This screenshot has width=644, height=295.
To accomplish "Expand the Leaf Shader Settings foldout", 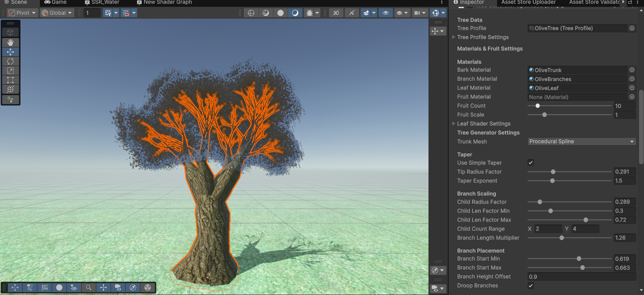I will coord(454,123).
